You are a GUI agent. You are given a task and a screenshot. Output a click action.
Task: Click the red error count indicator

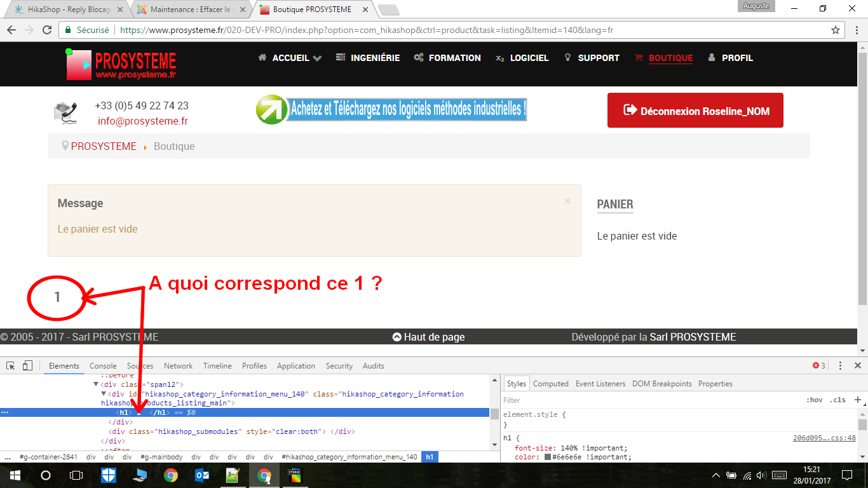point(819,365)
